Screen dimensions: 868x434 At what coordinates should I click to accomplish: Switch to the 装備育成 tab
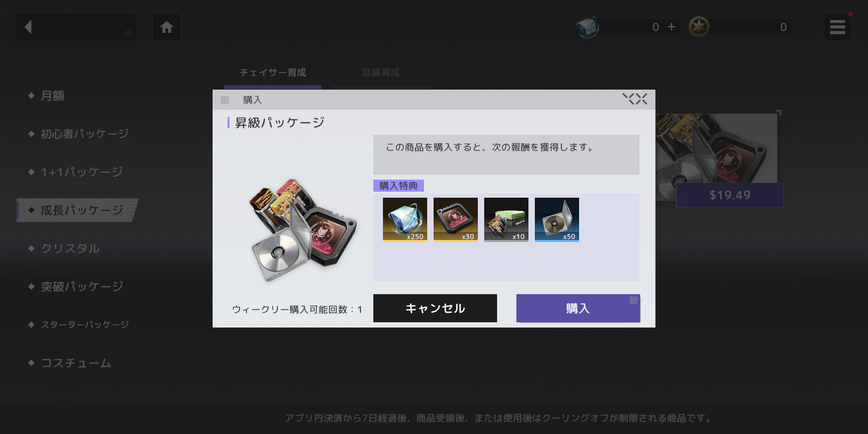pos(381,73)
